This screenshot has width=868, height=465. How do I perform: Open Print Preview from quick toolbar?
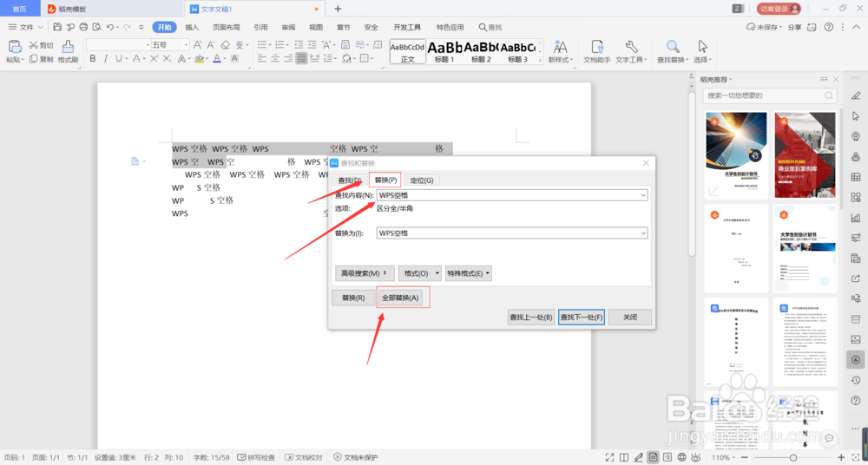pyautogui.click(x=97, y=27)
